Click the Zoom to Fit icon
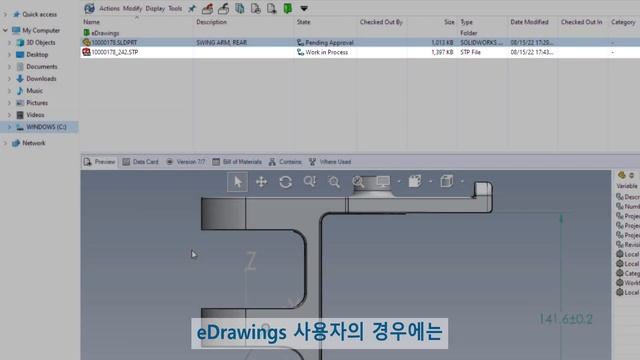Viewport: 640px width, 360px height. (x=358, y=182)
